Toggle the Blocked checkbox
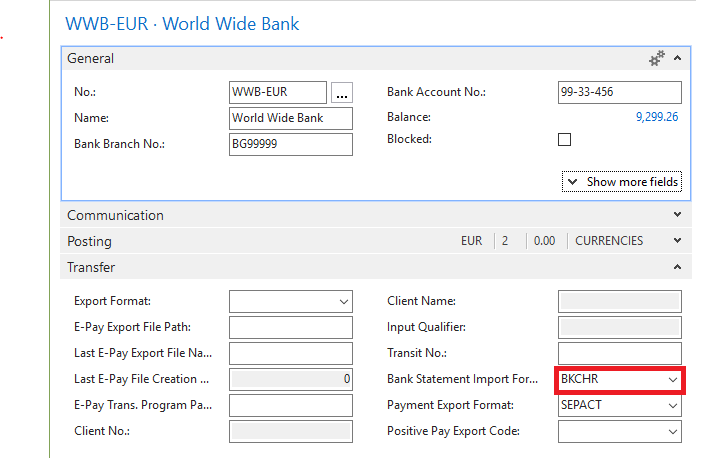The width and height of the screenshot is (723, 458). click(x=565, y=140)
